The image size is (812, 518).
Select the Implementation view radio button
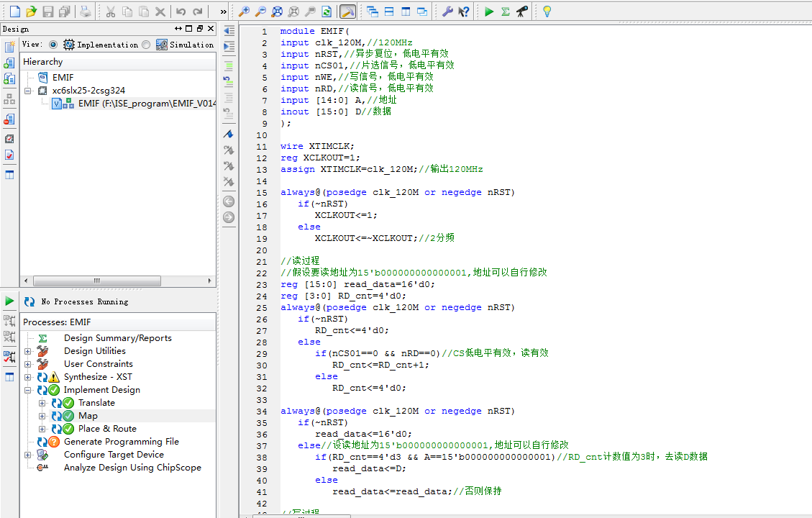tap(53, 45)
